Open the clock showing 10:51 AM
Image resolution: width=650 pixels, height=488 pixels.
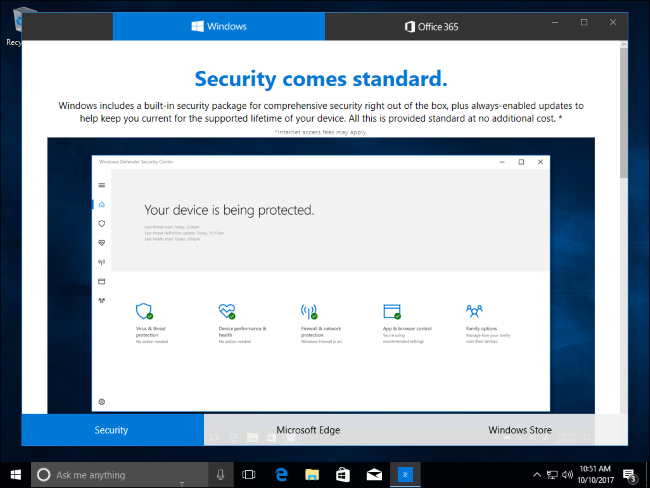(x=595, y=475)
